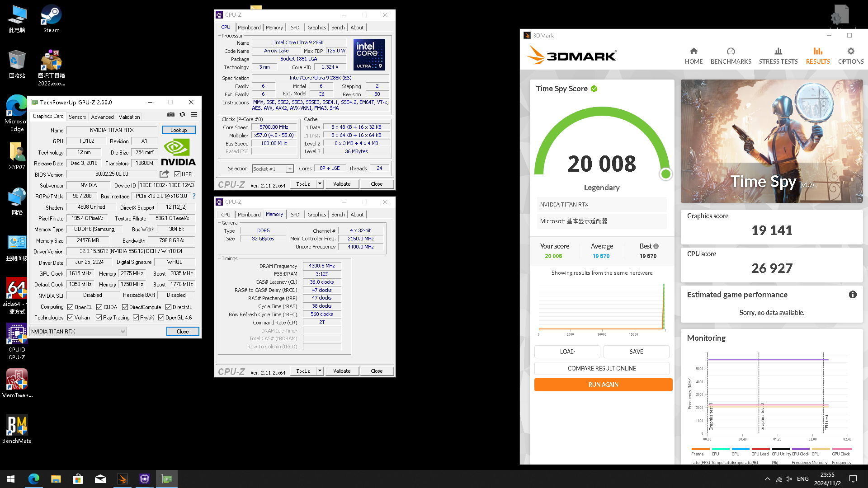Switch to Graphics tab in lower CPU-Z
Screen dimensions: 868x488
[316, 215]
